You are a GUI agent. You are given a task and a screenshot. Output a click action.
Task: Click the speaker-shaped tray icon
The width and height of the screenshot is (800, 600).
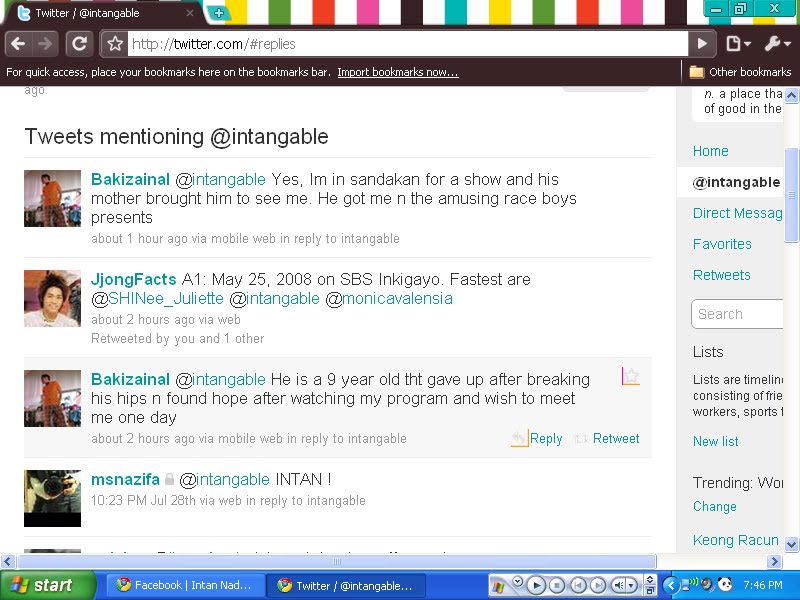tap(707, 584)
